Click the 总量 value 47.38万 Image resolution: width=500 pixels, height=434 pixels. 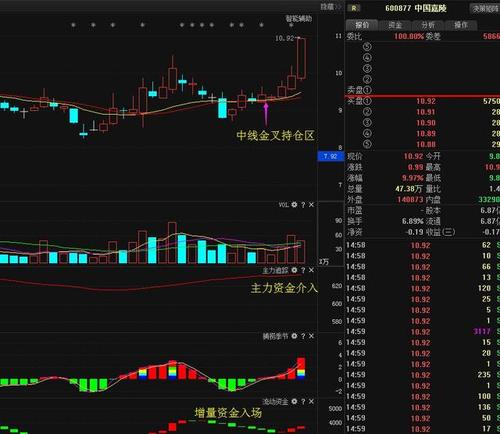[x=409, y=189]
